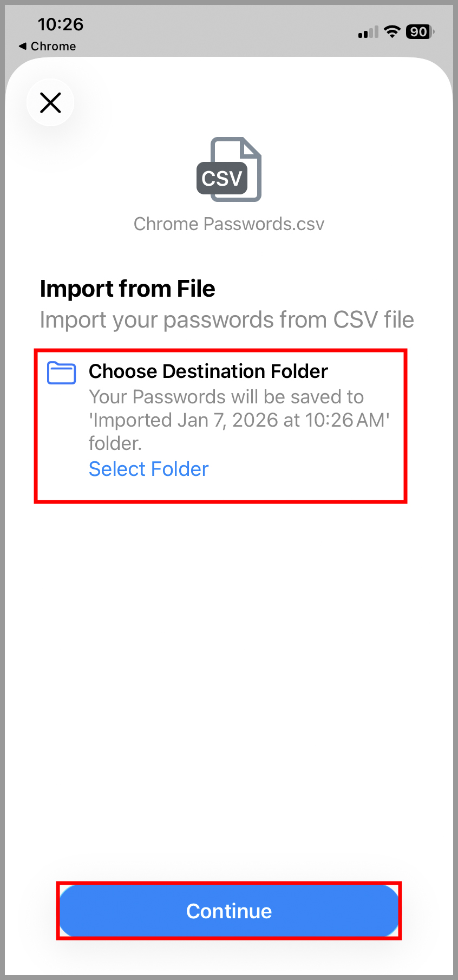Tap the battery level indicator

coord(420,32)
